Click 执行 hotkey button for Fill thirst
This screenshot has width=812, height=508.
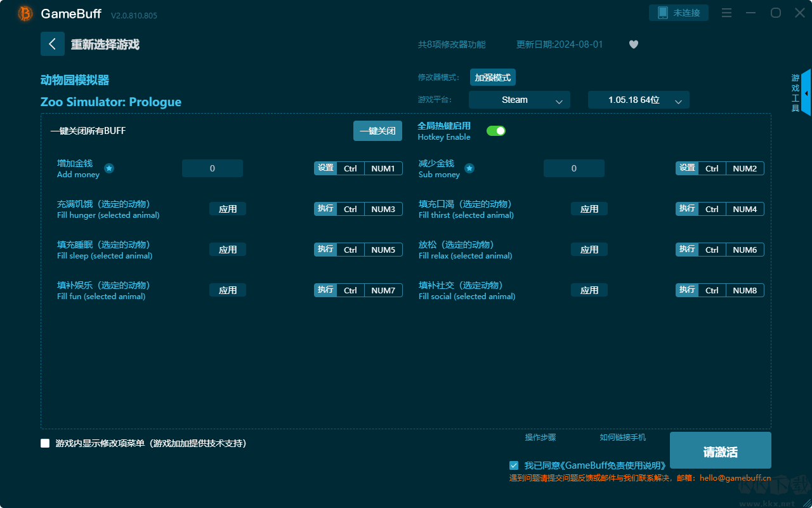point(687,209)
